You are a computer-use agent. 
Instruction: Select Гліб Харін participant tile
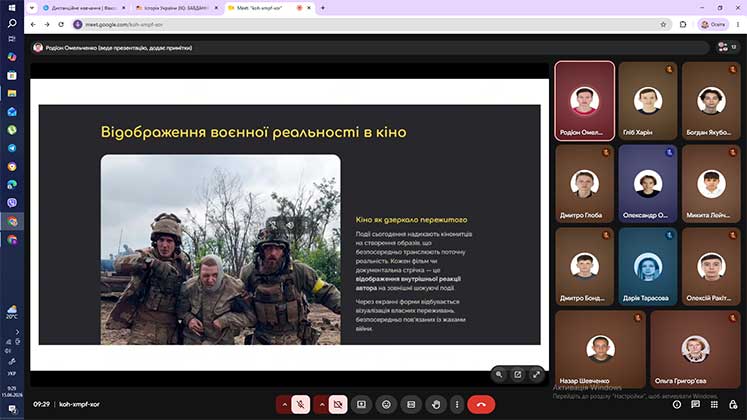pos(648,101)
